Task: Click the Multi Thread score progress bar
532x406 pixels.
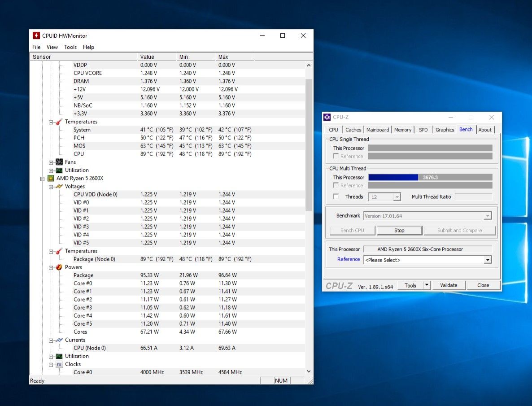Action: click(x=430, y=178)
